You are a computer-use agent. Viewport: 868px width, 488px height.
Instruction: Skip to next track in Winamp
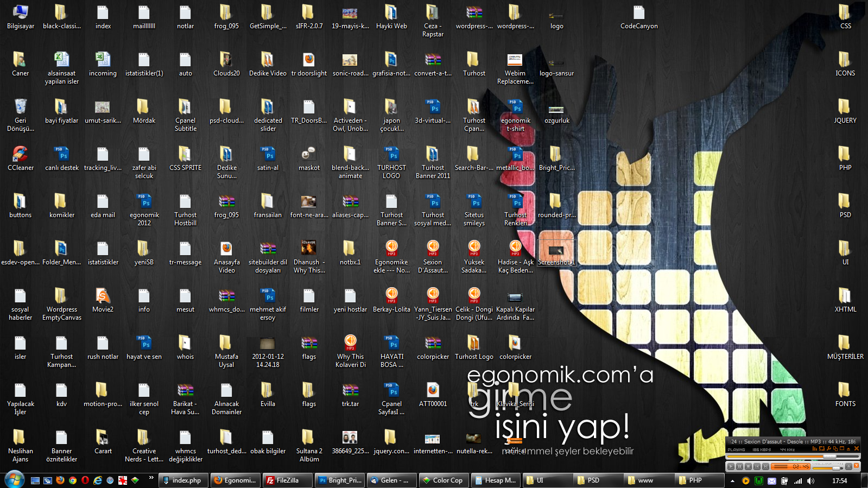point(765,466)
